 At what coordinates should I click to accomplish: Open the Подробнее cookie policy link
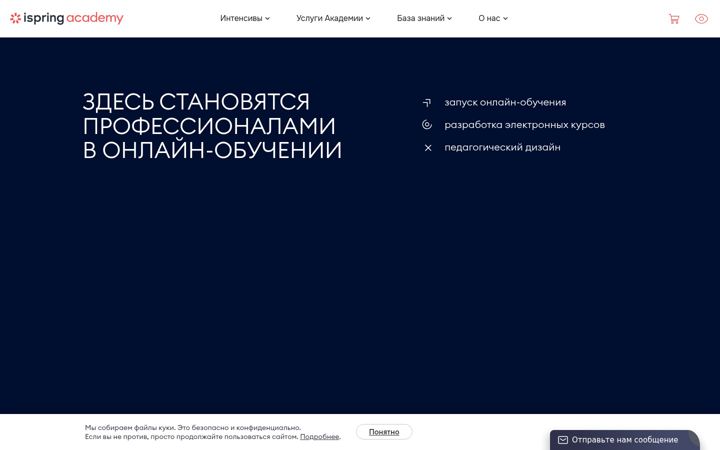coord(320,437)
